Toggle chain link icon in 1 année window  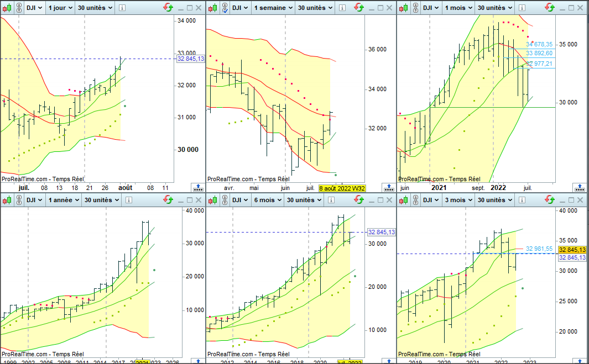click(x=19, y=200)
